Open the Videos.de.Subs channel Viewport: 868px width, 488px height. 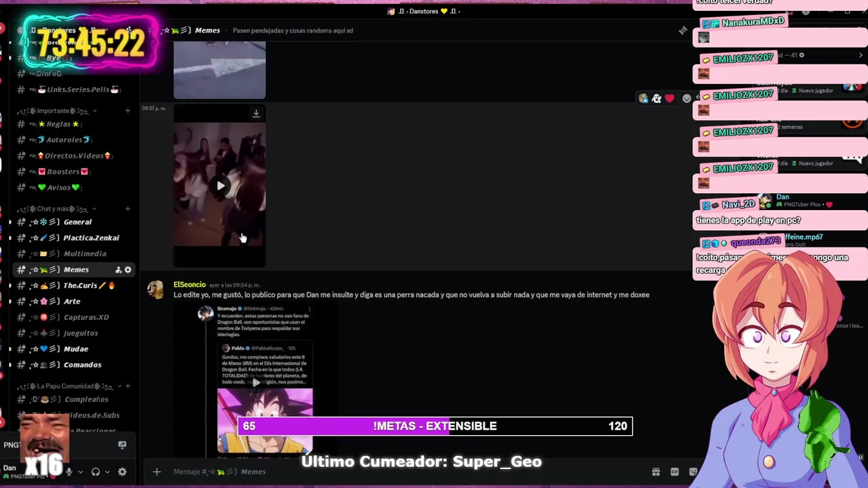pyautogui.click(x=75, y=415)
